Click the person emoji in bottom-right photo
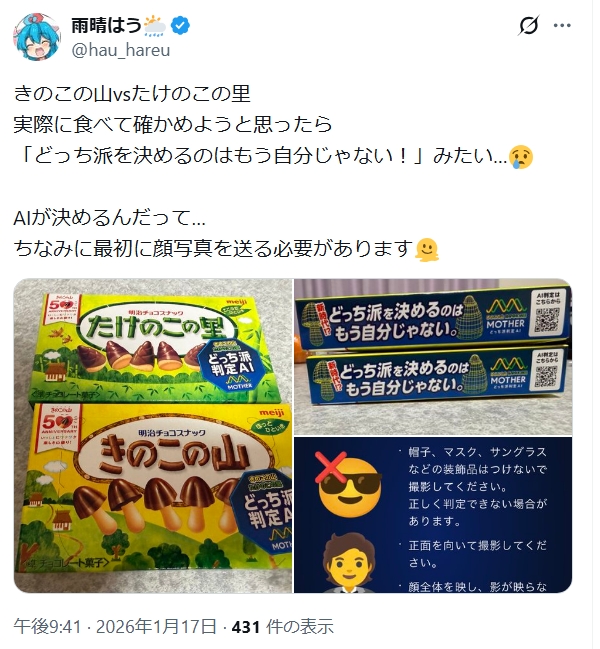600x649 pixels. point(349,563)
